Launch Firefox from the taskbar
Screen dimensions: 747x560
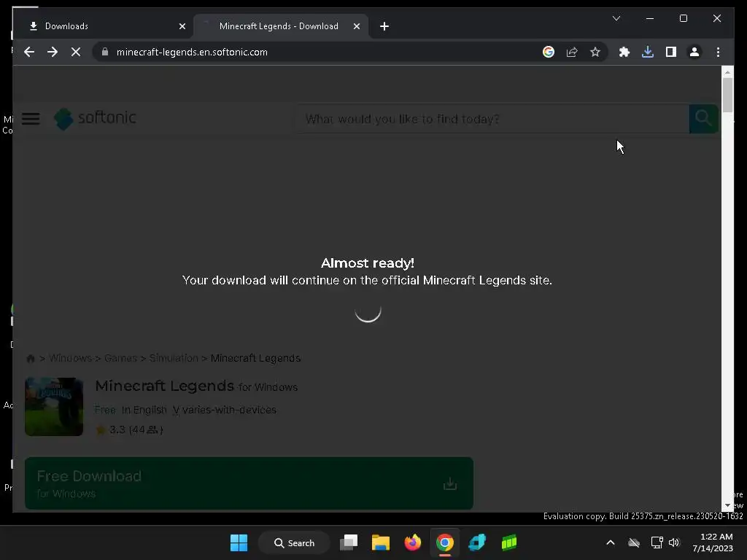pos(413,542)
